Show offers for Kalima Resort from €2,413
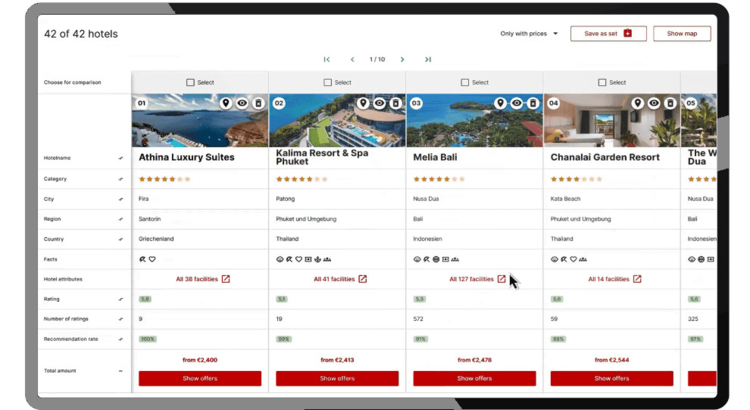Image resolution: width=750 pixels, height=410 pixels. [337, 378]
